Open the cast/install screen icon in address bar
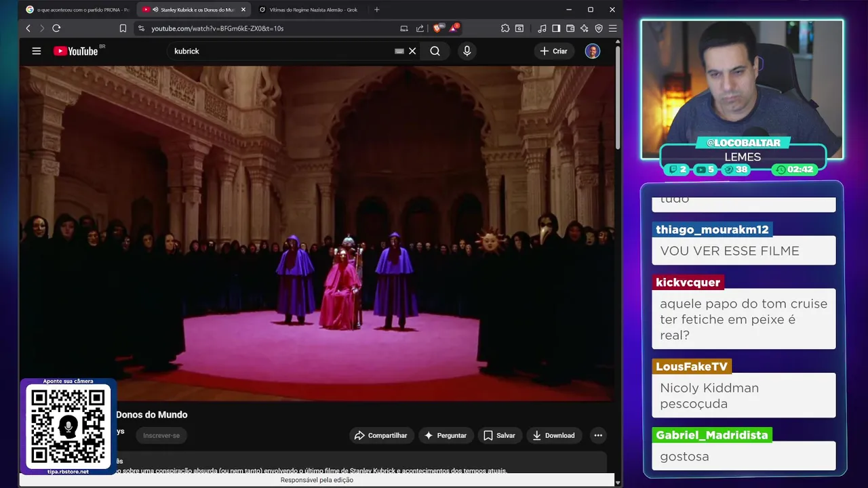This screenshot has height=488, width=868. coord(404,28)
